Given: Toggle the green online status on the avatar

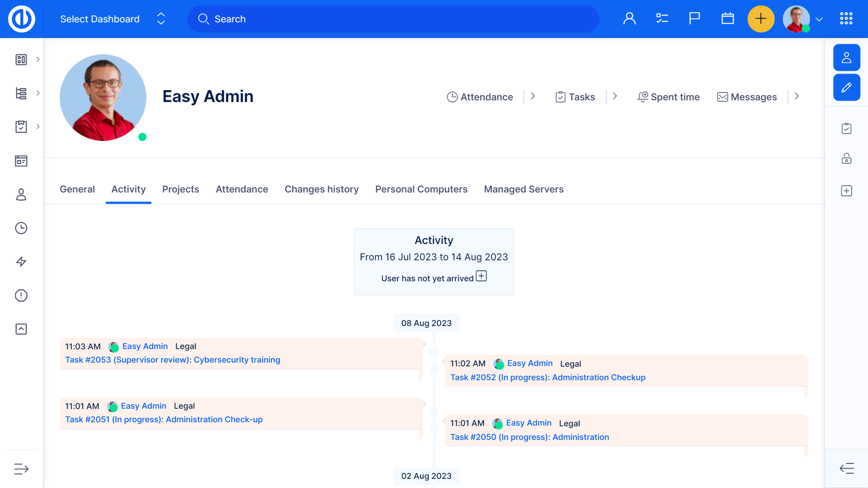Looking at the screenshot, I should click(x=142, y=136).
